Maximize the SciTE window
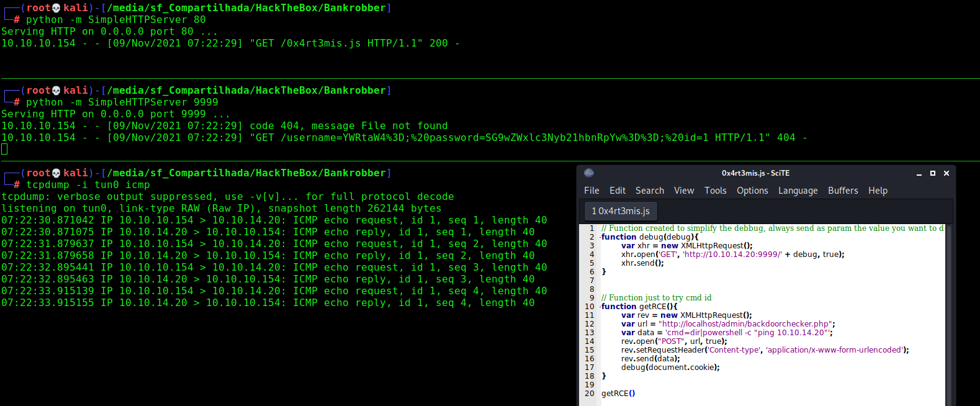 [x=933, y=174]
